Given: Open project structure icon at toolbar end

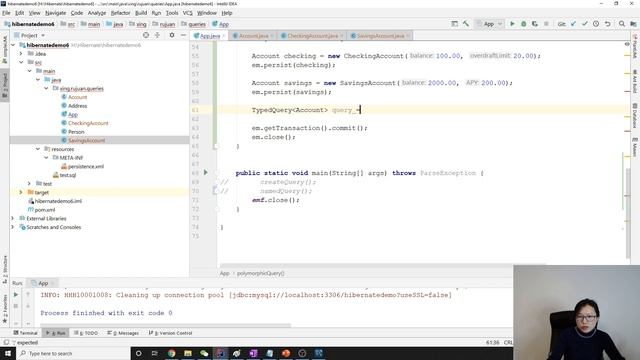Looking at the screenshot, I should pyautogui.click(x=633, y=24).
